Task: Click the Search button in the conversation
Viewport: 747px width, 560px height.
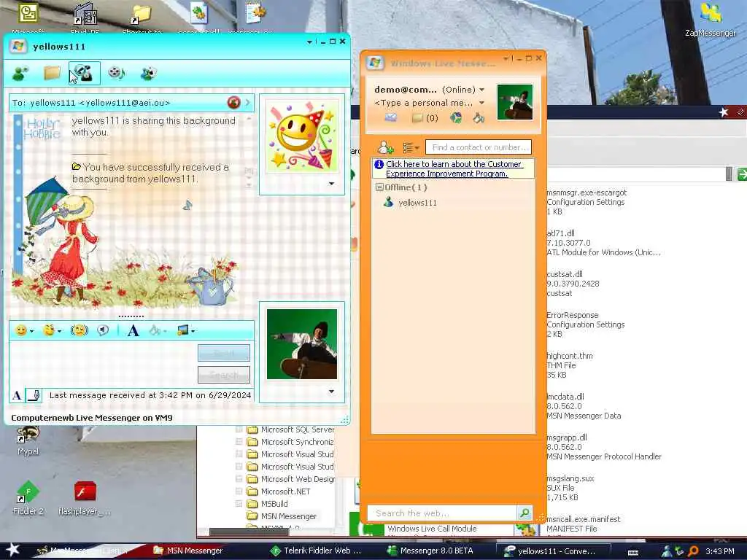Action: coord(224,376)
